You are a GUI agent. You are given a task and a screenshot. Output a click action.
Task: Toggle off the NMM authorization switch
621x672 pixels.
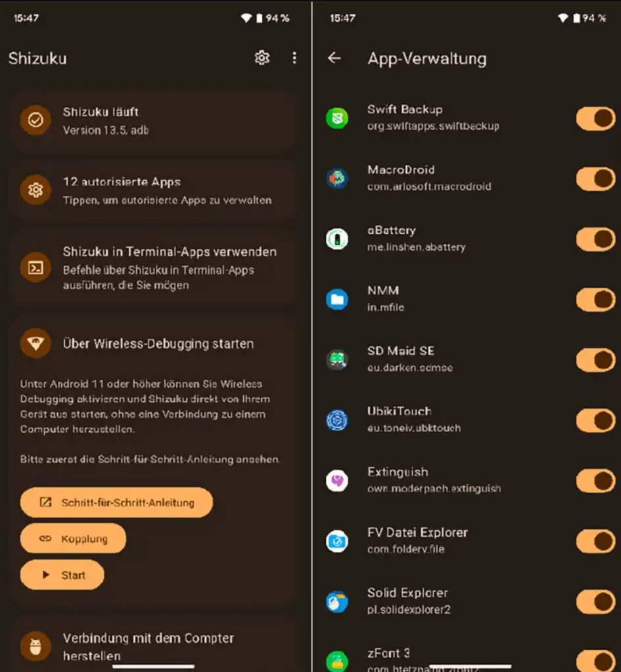pyautogui.click(x=595, y=300)
